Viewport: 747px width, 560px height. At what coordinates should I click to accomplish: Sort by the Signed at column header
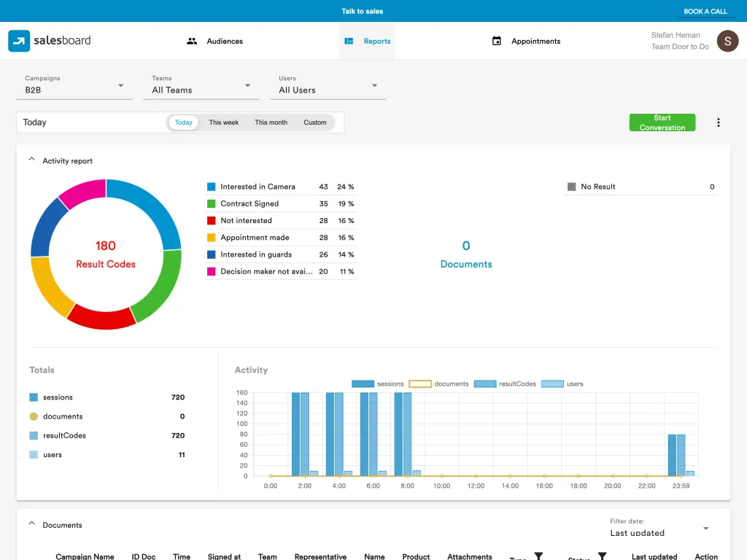pos(224,556)
